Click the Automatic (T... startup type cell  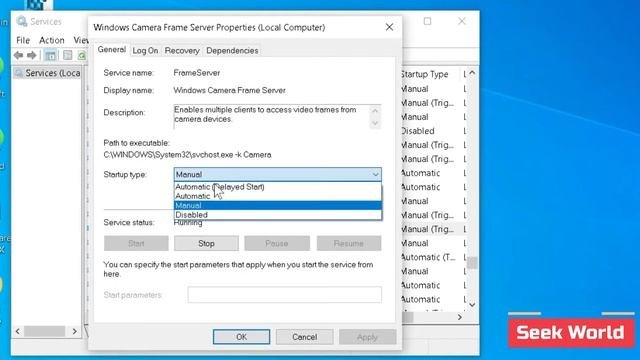(429, 257)
